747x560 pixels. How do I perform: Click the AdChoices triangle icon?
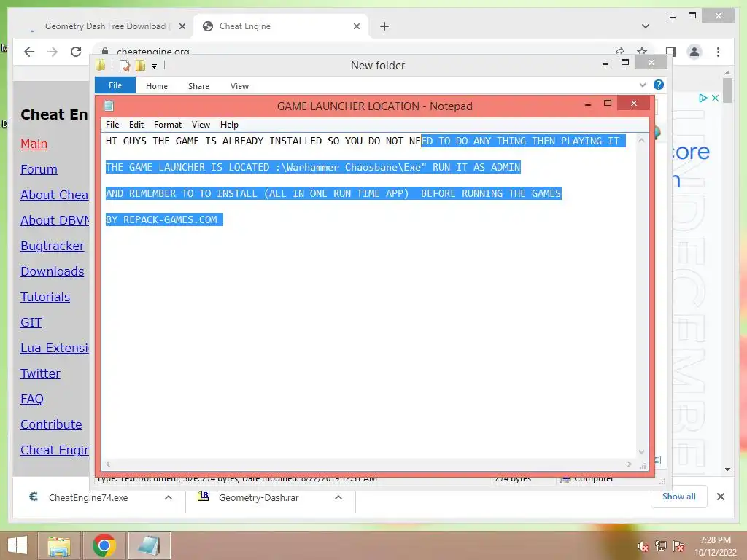(x=703, y=98)
